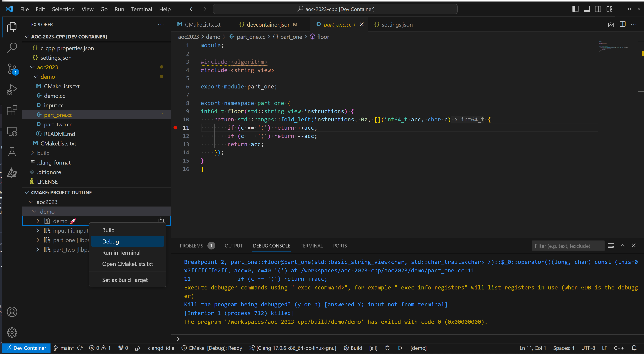Click the editor minimap thumbnail
The height and width of the screenshot is (354, 644).
pyautogui.click(x=618, y=47)
